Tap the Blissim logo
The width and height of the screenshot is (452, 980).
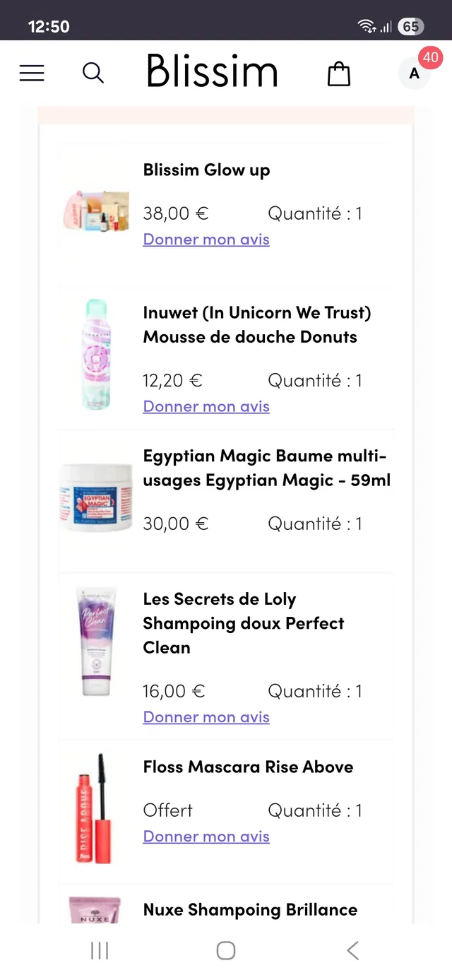[212, 71]
